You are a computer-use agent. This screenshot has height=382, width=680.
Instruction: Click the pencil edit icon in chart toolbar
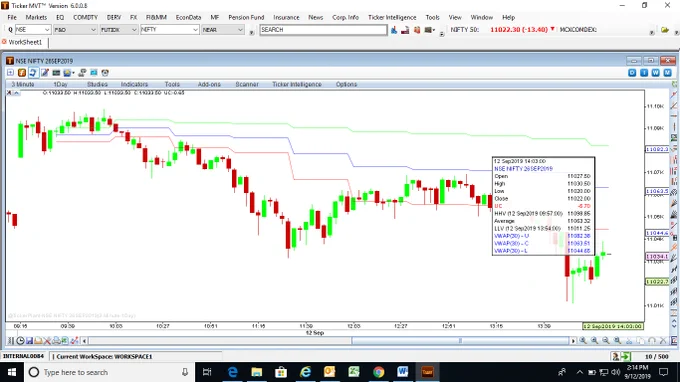[x=45, y=72]
